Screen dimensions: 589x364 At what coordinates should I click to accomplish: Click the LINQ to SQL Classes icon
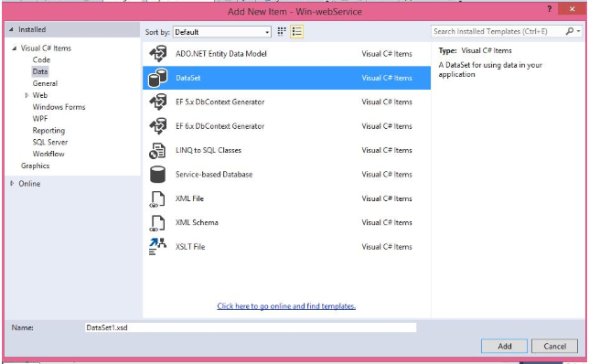(x=157, y=151)
